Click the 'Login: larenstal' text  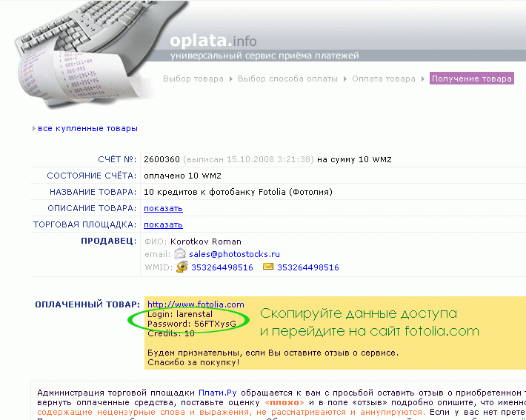pos(180,314)
